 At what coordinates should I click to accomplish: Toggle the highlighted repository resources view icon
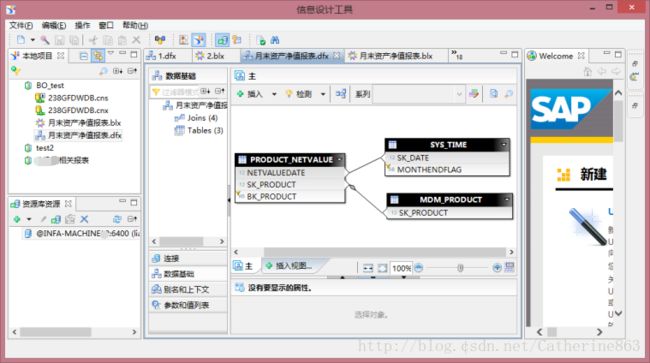point(222,40)
